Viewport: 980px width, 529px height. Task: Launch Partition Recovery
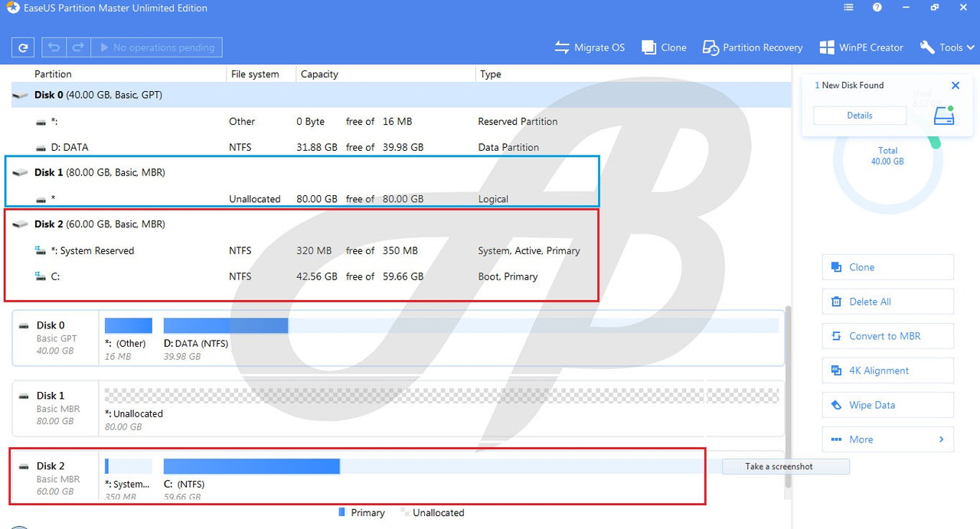click(x=753, y=47)
